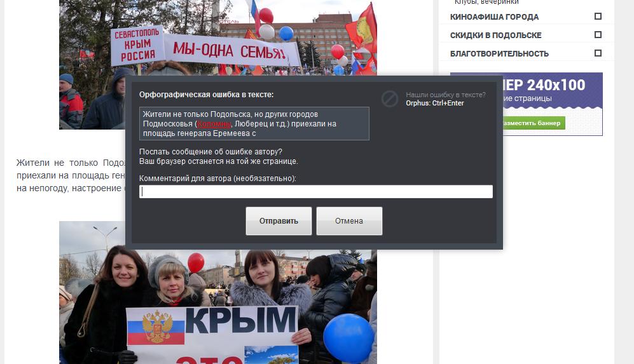Image resolution: width=634 pixels, height=364 pixels.
Task: Click the green Разместить баннер button
Action: 533,123
